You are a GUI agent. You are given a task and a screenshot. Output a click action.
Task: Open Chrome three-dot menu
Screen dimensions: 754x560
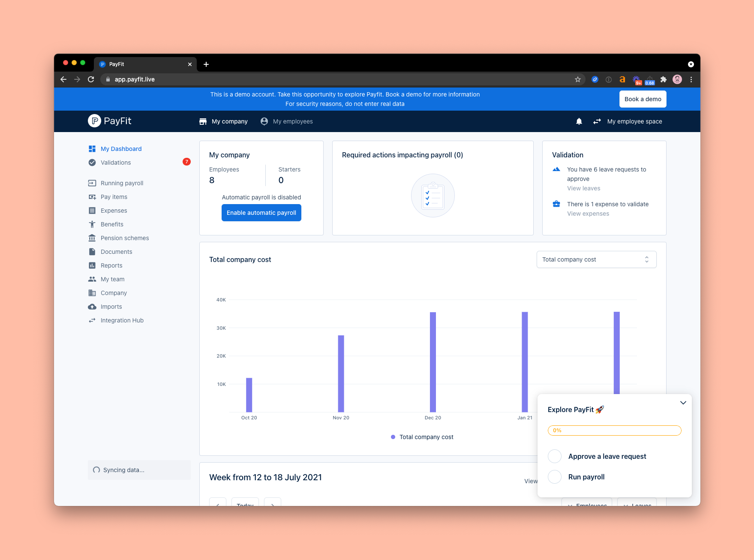691,79
